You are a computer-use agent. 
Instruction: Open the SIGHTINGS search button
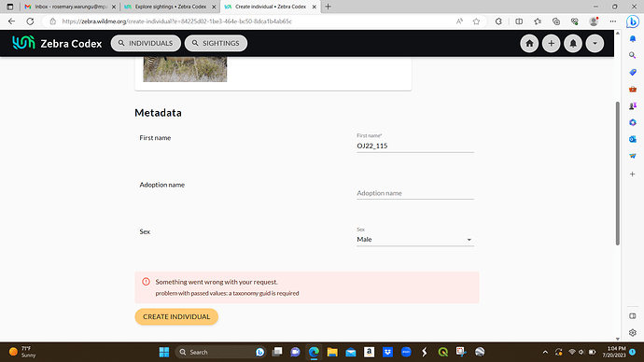click(216, 43)
